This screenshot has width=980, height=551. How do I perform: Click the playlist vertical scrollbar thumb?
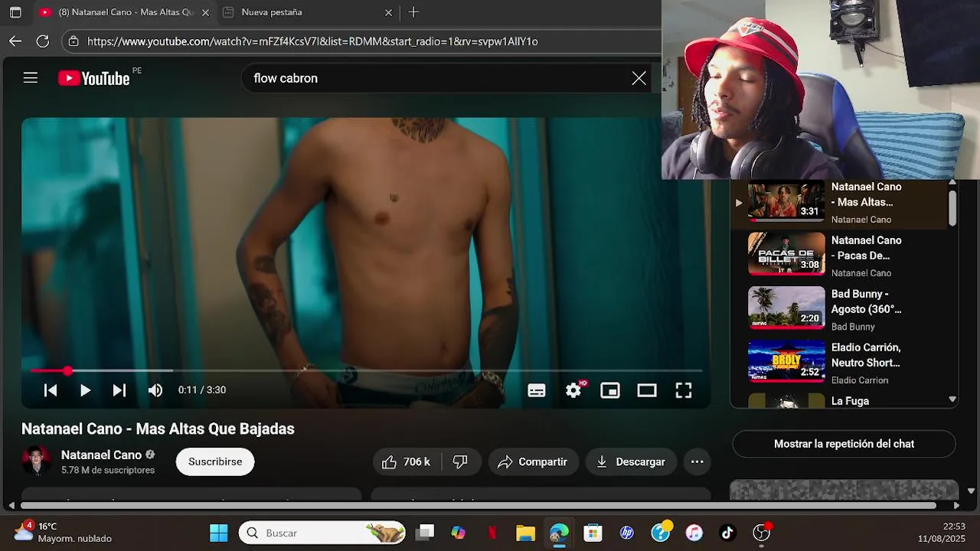point(952,207)
